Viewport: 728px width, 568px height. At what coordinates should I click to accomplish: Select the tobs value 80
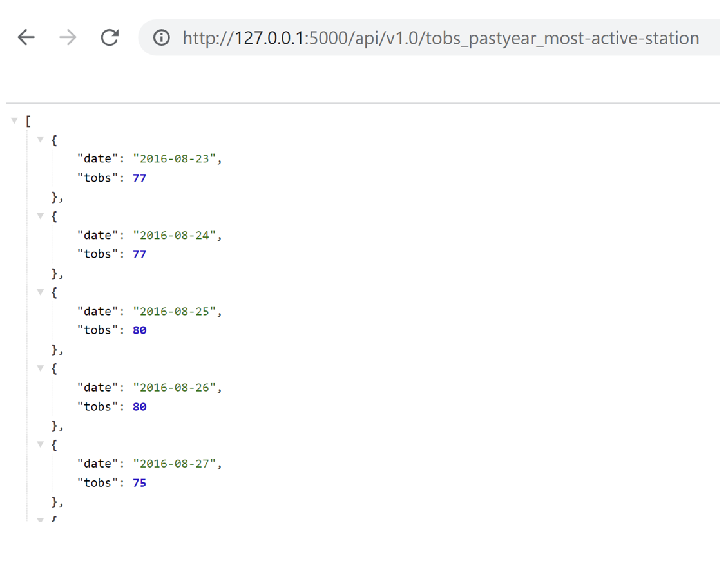point(139,330)
